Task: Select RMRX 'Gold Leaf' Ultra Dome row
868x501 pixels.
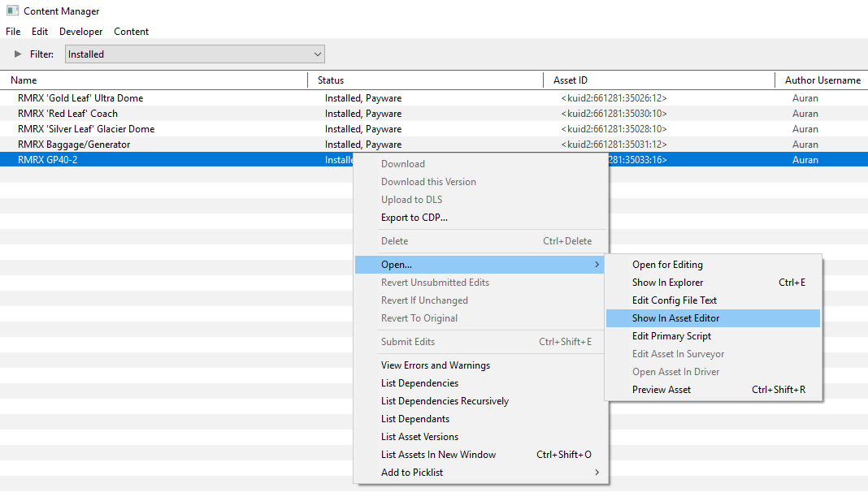Action: click(80, 98)
